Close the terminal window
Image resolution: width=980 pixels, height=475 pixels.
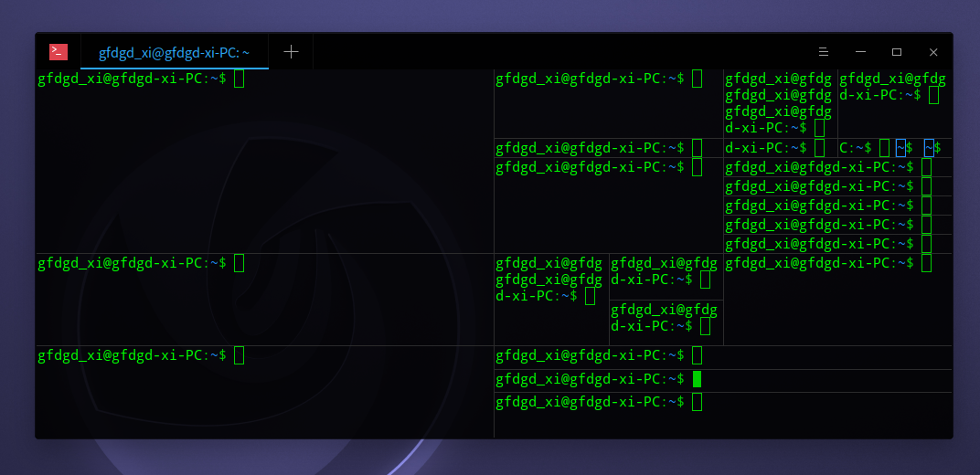pos(933,52)
